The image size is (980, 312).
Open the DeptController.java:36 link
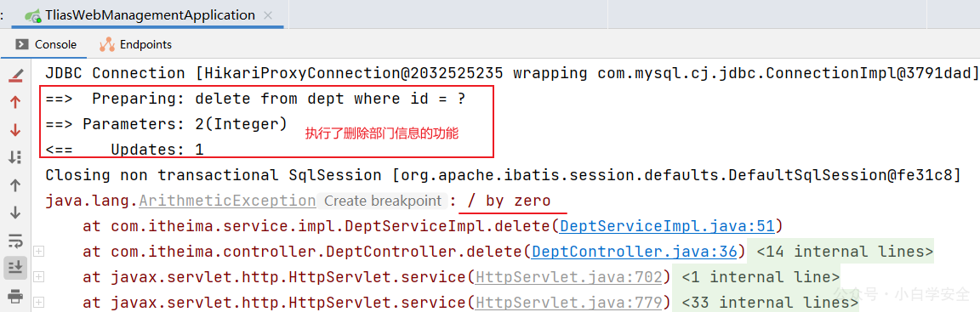(x=635, y=252)
